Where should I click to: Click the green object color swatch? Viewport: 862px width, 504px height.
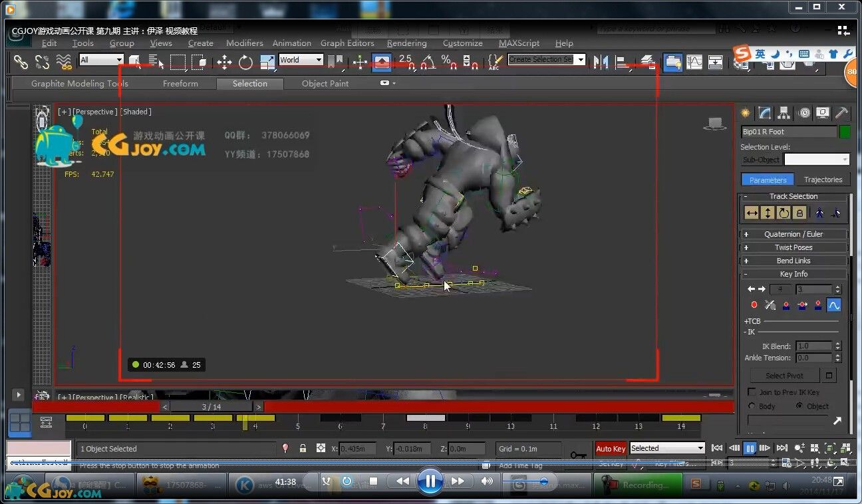click(845, 132)
